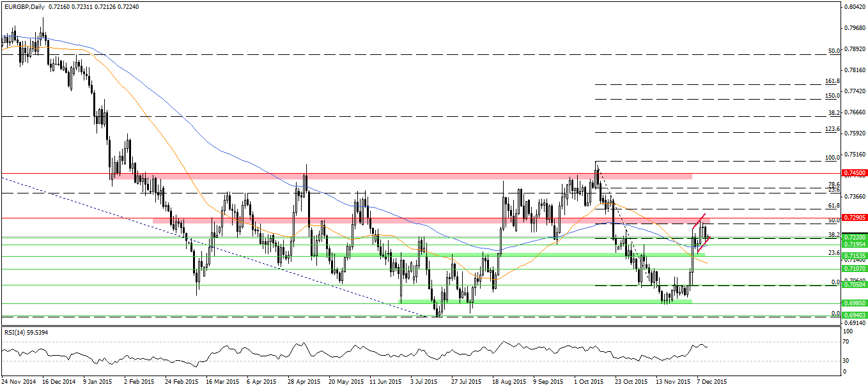Click the 3 Jul 2015 date label

pyautogui.click(x=422, y=381)
